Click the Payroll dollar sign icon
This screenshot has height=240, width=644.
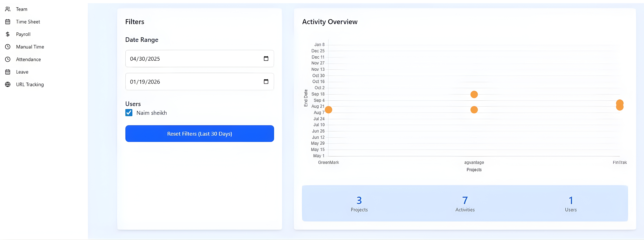click(x=7, y=34)
